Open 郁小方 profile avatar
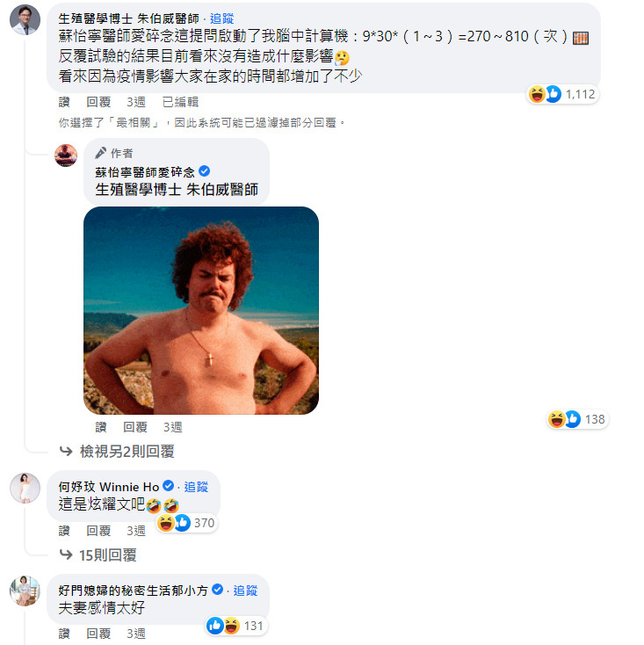The image size is (644, 645). (x=25, y=591)
